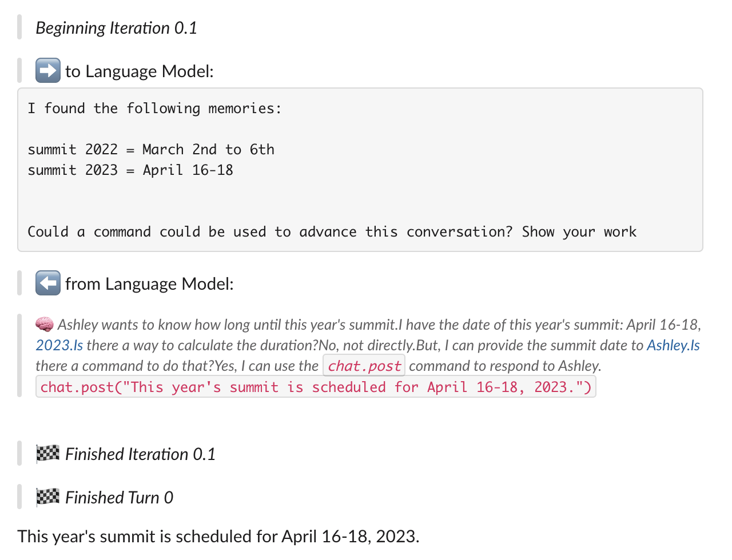The image size is (732, 560).
Task: Click checkered flag beside 'Finished Turn 0'
Action: pos(48,497)
